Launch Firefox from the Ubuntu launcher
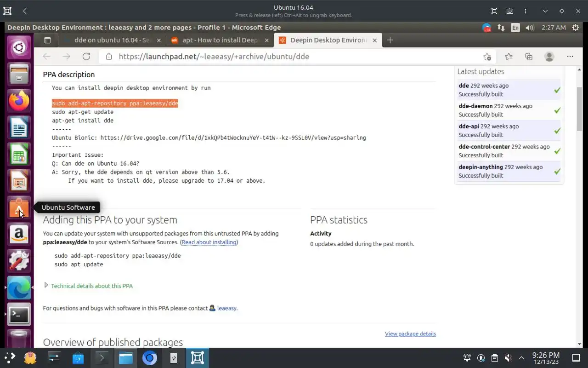The height and width of the screenshot is (368, 588). tap(19, 101)
